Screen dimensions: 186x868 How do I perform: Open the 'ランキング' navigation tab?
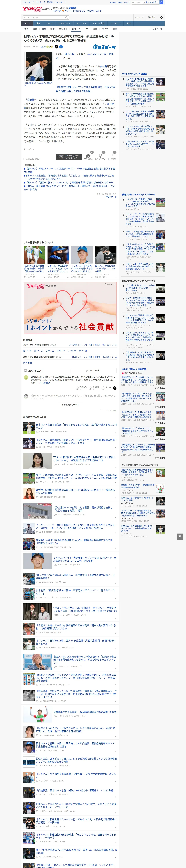[x=115, y=24]
